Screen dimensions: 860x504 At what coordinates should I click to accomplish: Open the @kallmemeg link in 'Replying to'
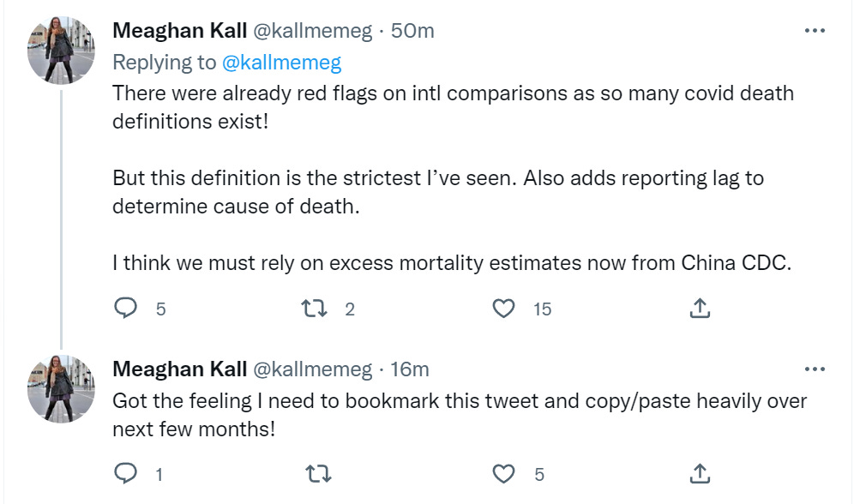coord(281,63)
